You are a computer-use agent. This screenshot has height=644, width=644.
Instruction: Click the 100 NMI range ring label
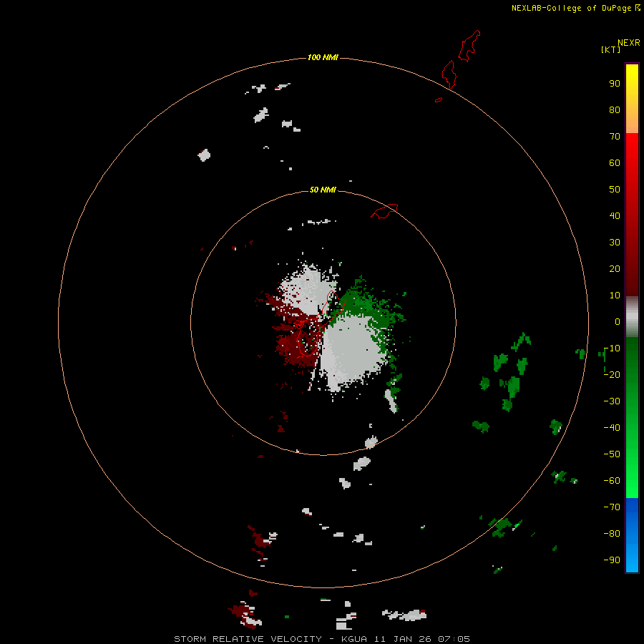pyautogui.click(x=323, y=57)
